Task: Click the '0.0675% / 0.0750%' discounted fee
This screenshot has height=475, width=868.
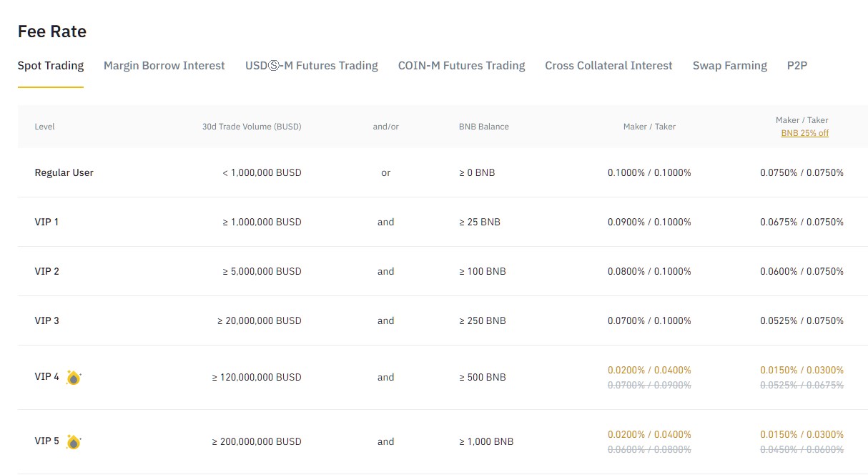Action: pos(802,222)
